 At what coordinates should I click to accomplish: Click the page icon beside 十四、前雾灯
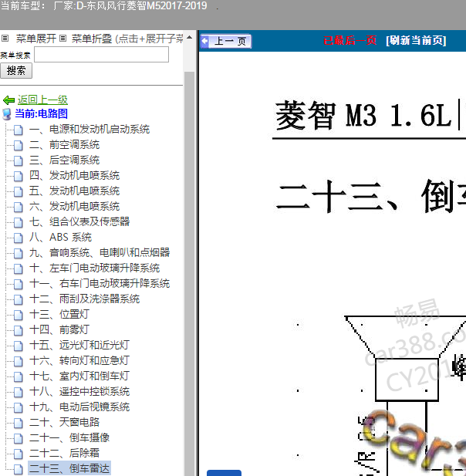coord(19,330)
